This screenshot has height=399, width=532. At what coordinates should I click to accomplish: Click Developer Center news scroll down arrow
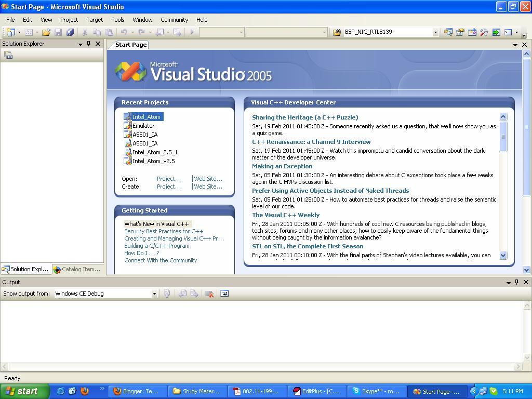tap(503, 255)
